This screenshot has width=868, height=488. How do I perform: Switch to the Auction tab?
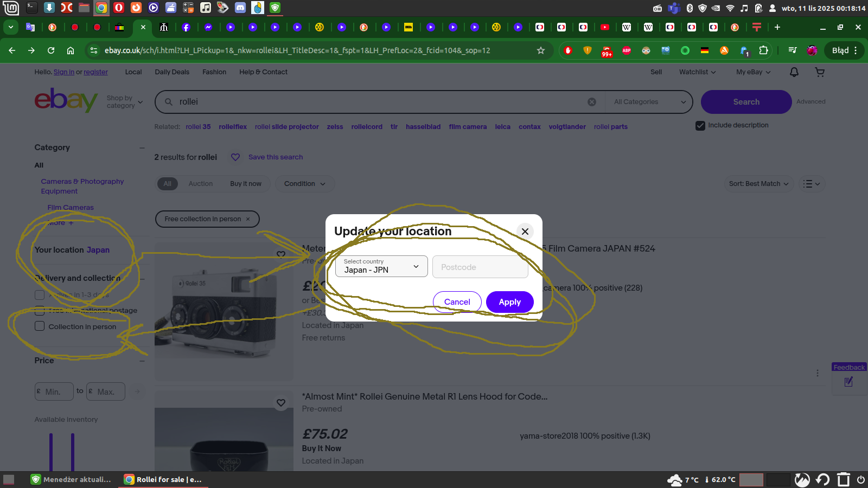[x=200, y=184]
